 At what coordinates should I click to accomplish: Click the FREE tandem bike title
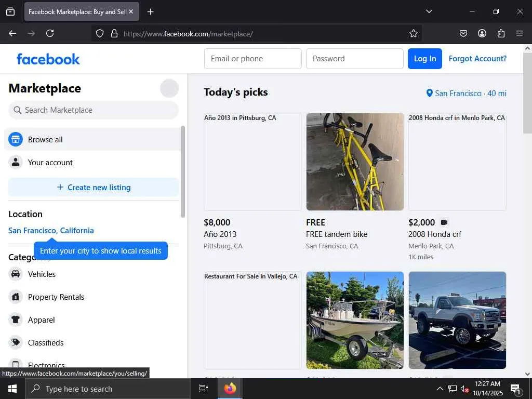(x=337, y=234)
